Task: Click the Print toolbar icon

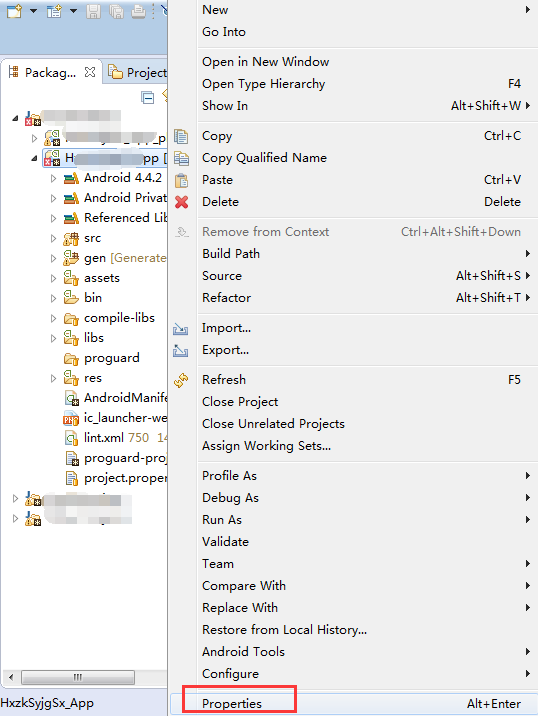Action: coord(138,11)
